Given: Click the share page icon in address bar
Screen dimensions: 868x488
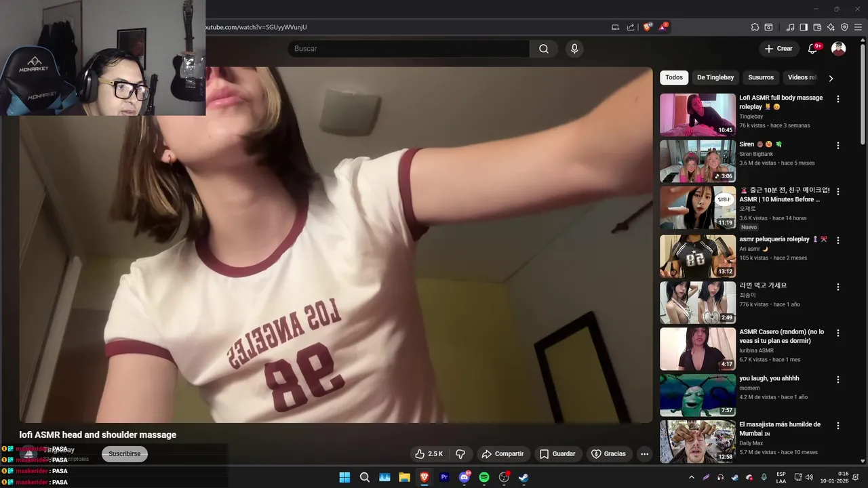Looking at the screenshot, I should tap(631, 27).
